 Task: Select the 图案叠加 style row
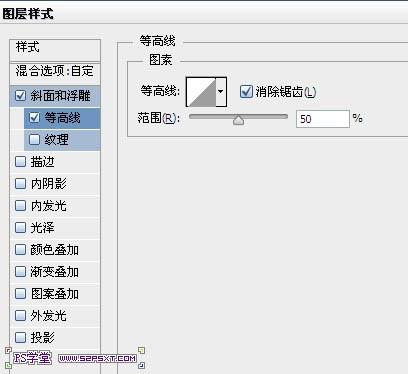pyautogui.click(x=55, y=294)
